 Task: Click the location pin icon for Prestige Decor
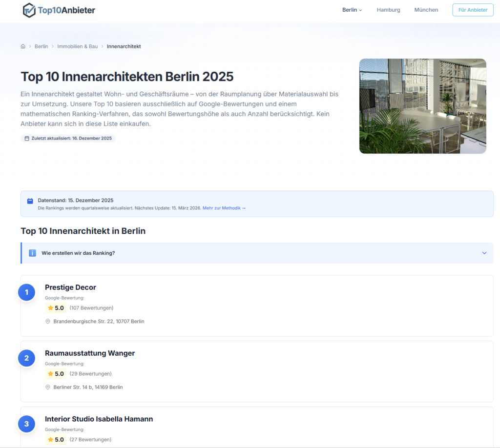[47, 321]
